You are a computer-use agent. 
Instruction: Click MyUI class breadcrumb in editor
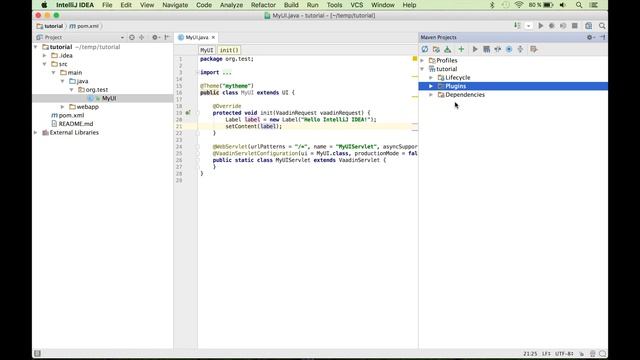(x=207, y=50)
